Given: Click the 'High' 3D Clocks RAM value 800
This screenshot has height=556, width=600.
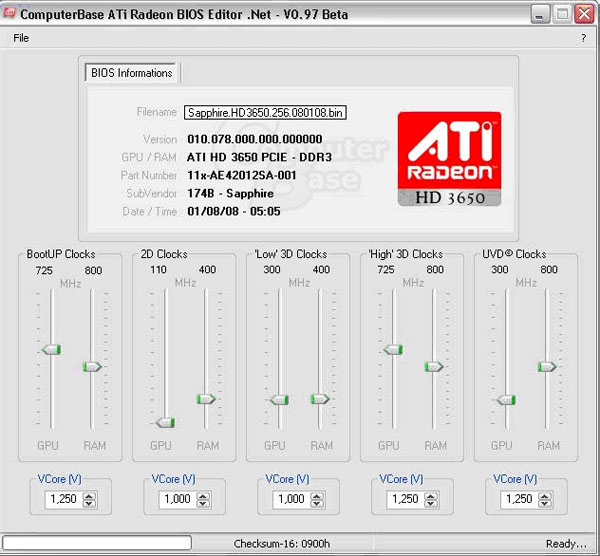Looking at the screenshot, I should pyautogui.click(x=435, y=269).
